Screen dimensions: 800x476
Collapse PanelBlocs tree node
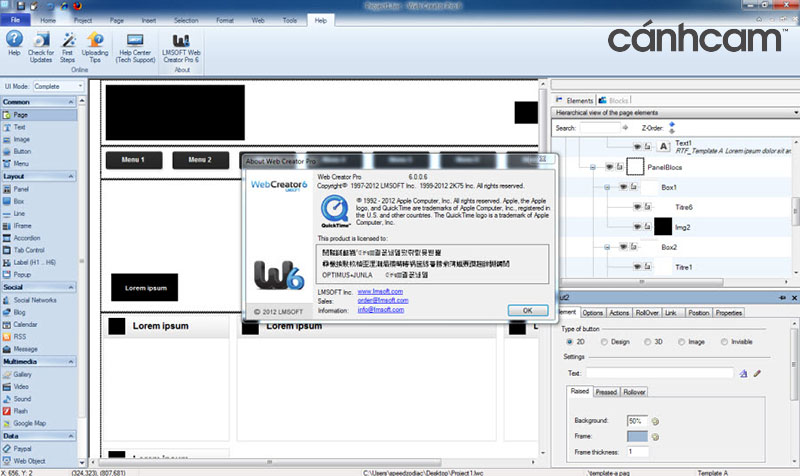593,167
